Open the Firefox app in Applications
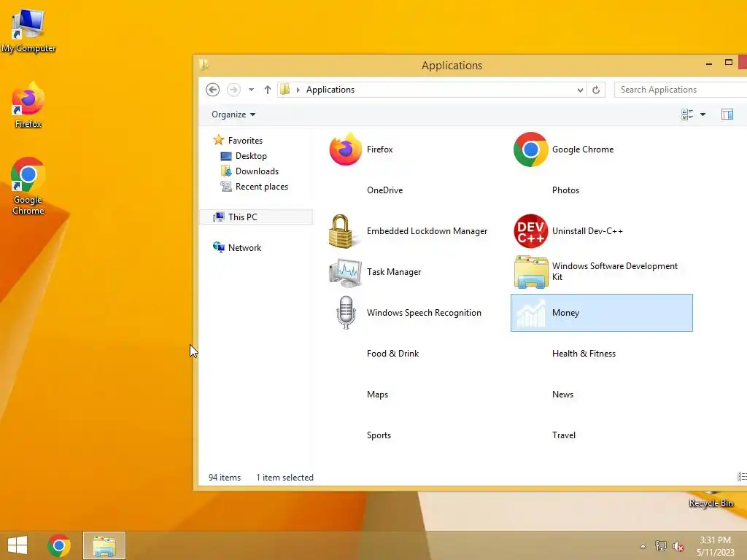Image resolution: width=747 pixels, height=560 pixels. (x=345, y=149)
